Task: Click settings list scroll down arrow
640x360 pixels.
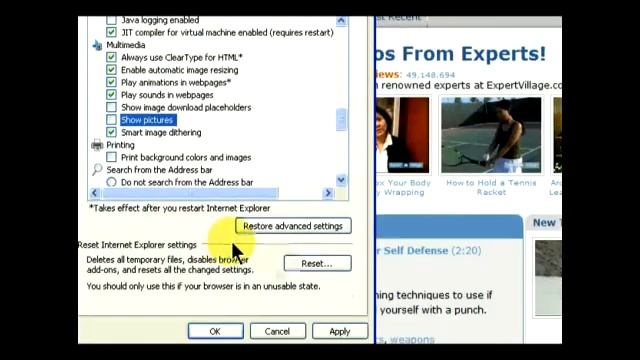Action: click(x=341, y=180)
